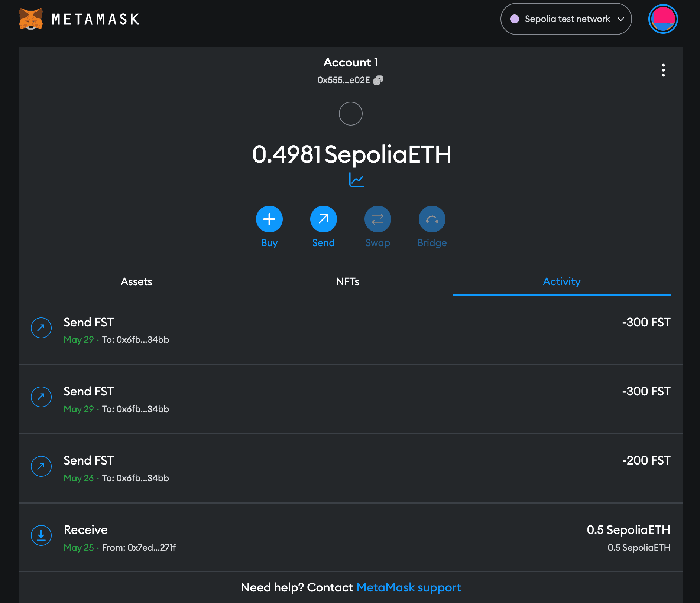Image resolution: width=700 pixels, height=603 pixels.
Task: Click the Buy label
Action: point(269,243)
